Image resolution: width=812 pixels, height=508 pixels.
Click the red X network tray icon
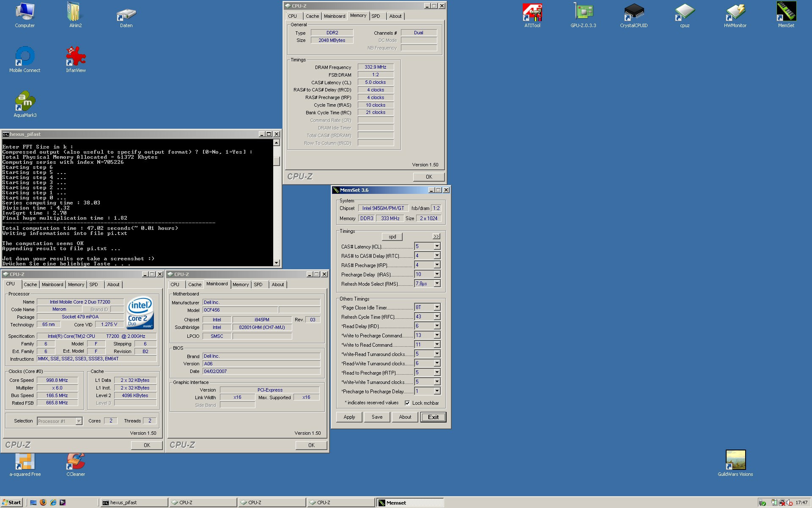(782, 503)
